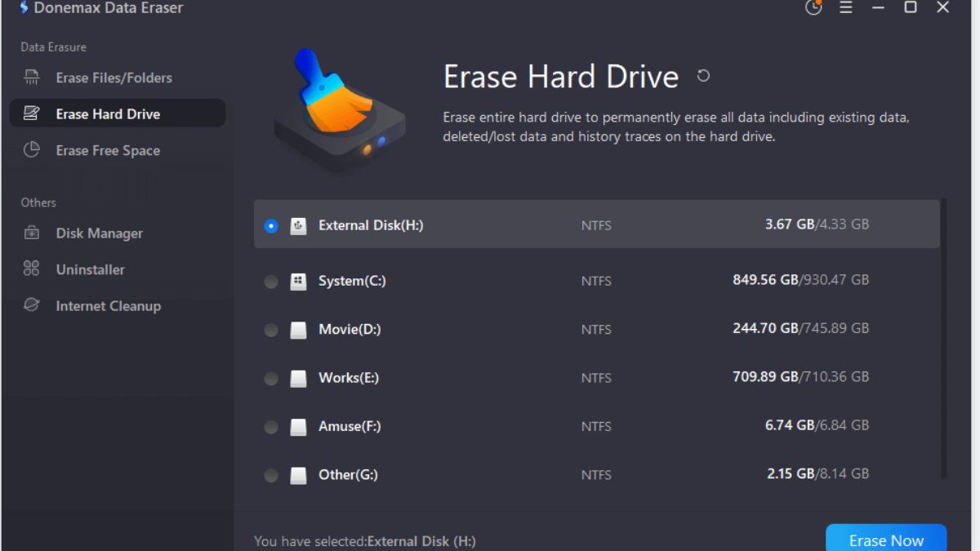The image size is (980, 551).
Task: Click the 849.56 GB/930.47 GB size value
Action: point(801,279)
